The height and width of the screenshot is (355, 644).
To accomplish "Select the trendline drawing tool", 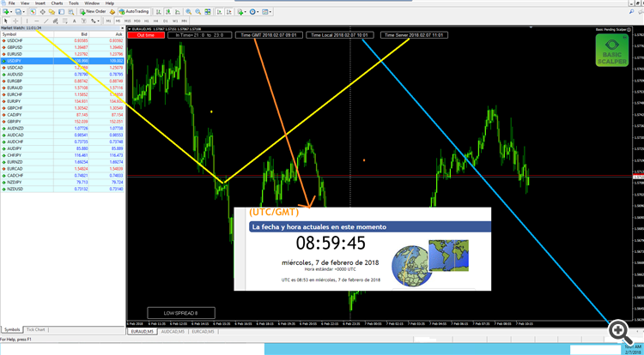I will [46, 21].
